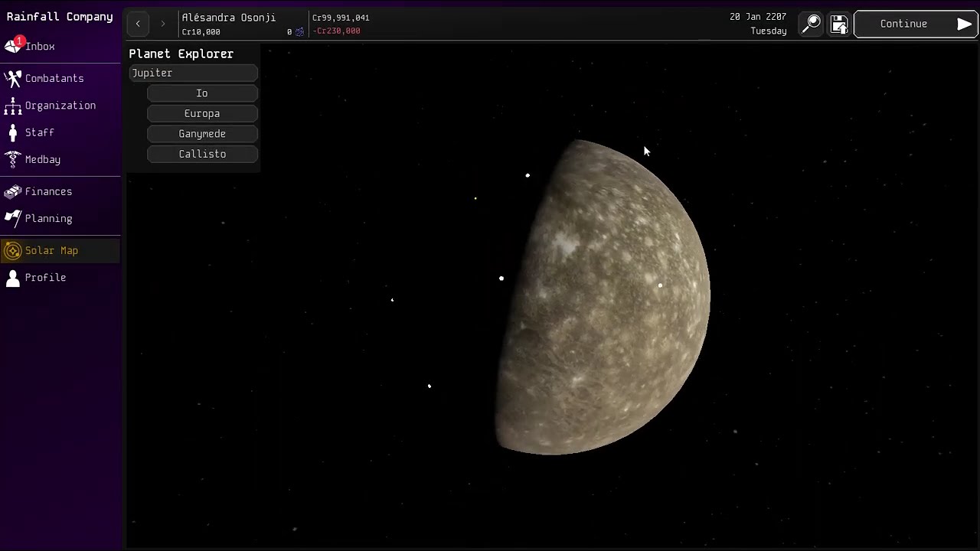
Task: Click the Planet Explorer heading
Action: pyautogui.click(x=181, y=54)
